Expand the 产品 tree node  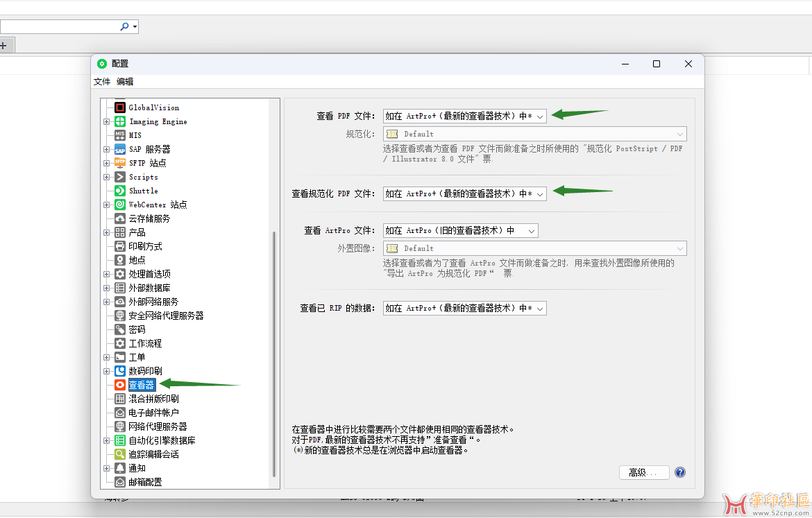point(106,232)
